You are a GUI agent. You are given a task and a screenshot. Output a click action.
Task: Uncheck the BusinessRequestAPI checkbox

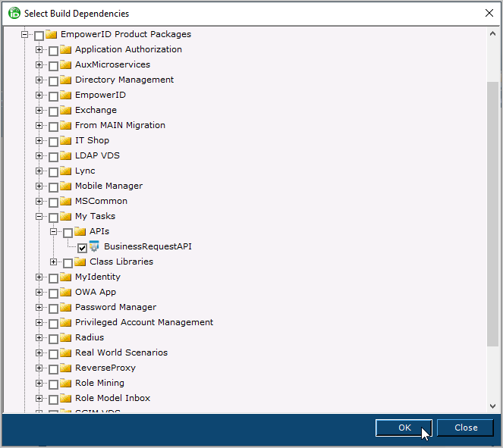(82, 247)
